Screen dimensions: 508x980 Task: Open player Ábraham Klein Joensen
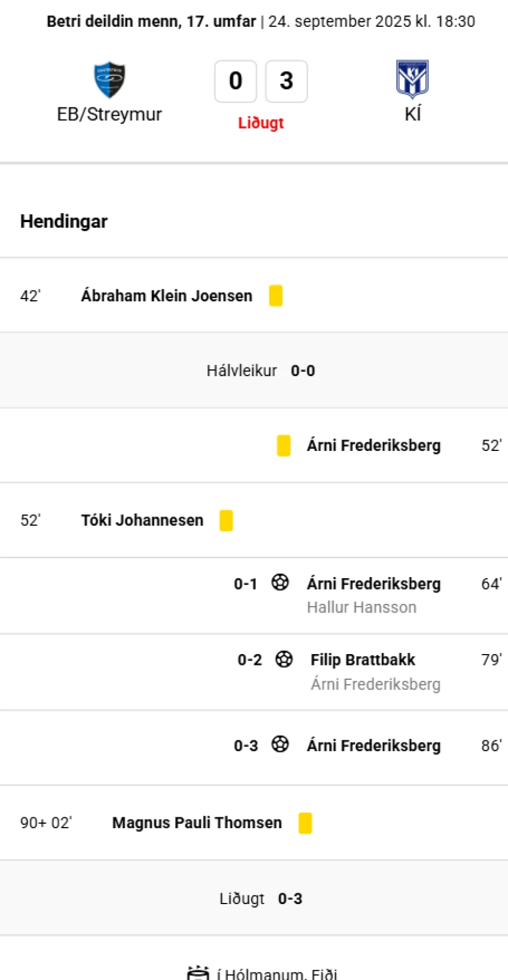click(x=167, y=296)
